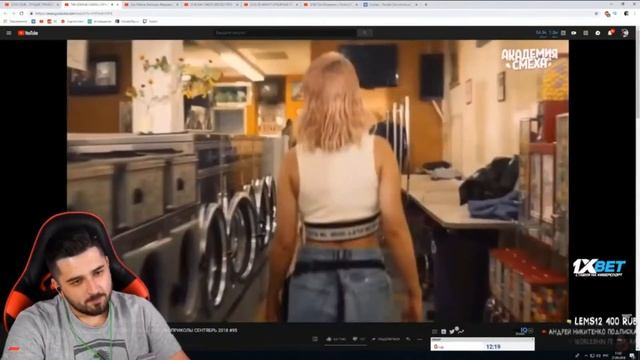Click the white square icon beside Twitter bird
Screen dimensions: 640x360
click(x=444, y=332)
